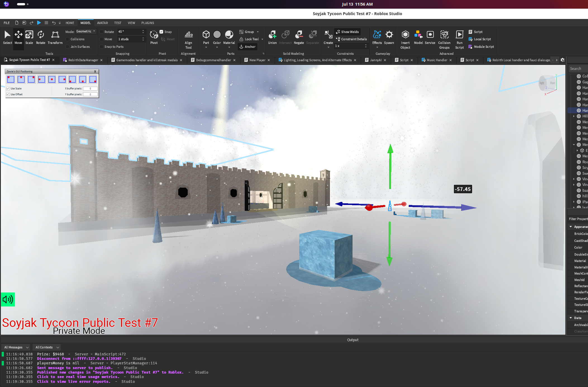588x387 pixels.
Task: Switch to the AVATAR ribbon tab
Action: (x=102, y=23)
